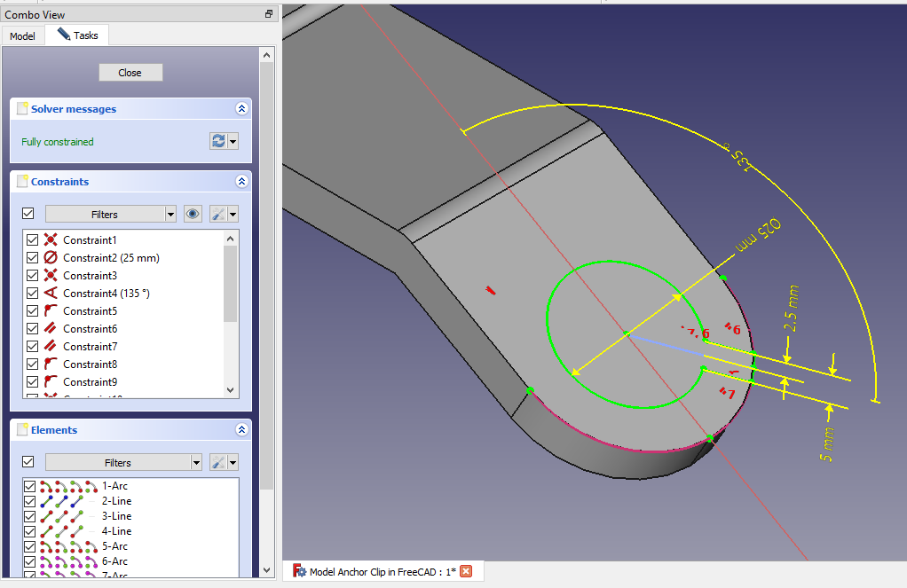Open the Elements Filters dropdown arrow
This screenshot has height=588, width=907.
(x=195, y=462)
